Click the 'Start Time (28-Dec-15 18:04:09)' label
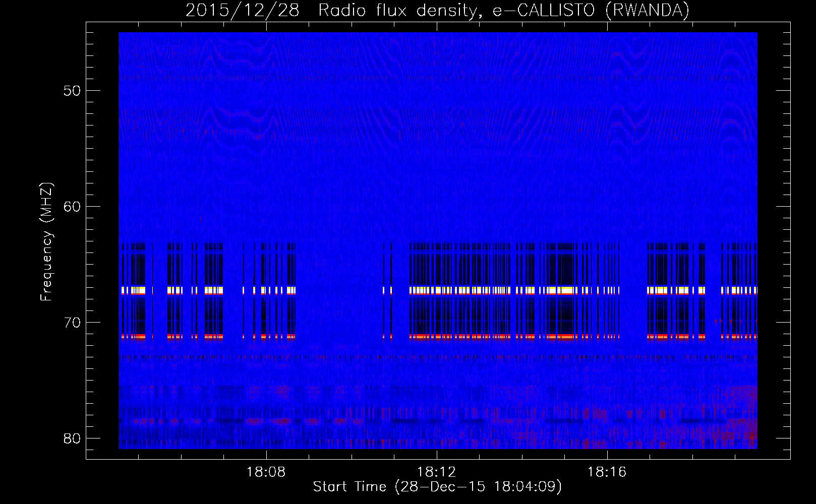This screenshot has width=816, height=504. (437, 487)
